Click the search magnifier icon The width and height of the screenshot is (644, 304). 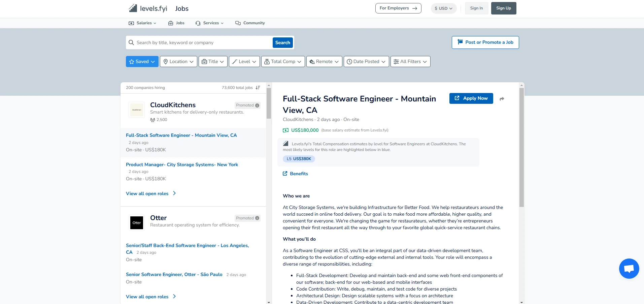tap(131, 42)
